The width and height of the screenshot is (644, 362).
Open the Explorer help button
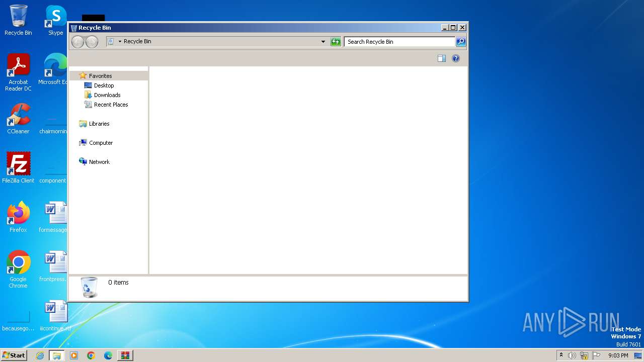coord(456,58)
